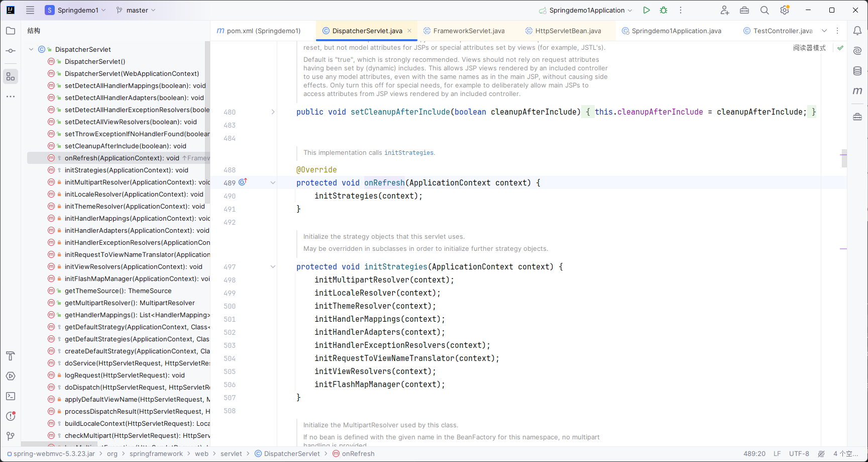Open indent setting in status bar
Viewport: 868px width, 462px height.
pos(845,454)
